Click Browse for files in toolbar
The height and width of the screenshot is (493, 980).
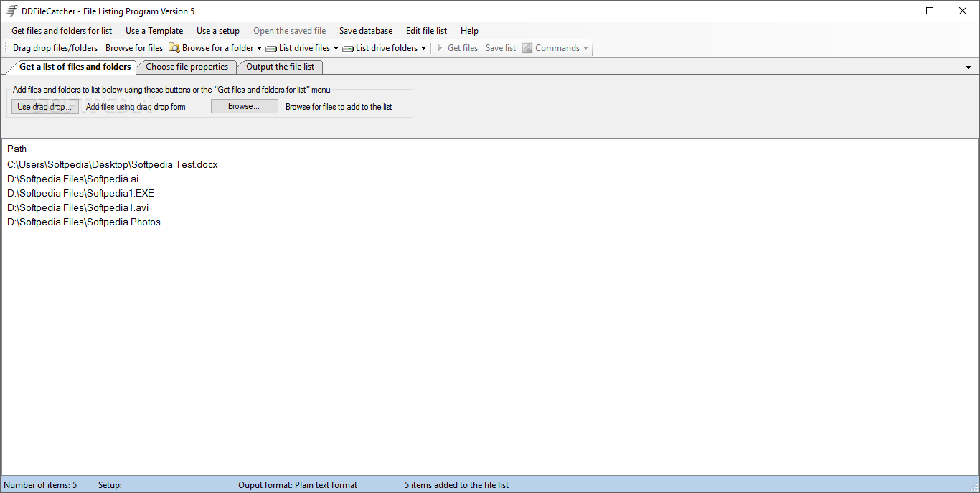(134, 48)
